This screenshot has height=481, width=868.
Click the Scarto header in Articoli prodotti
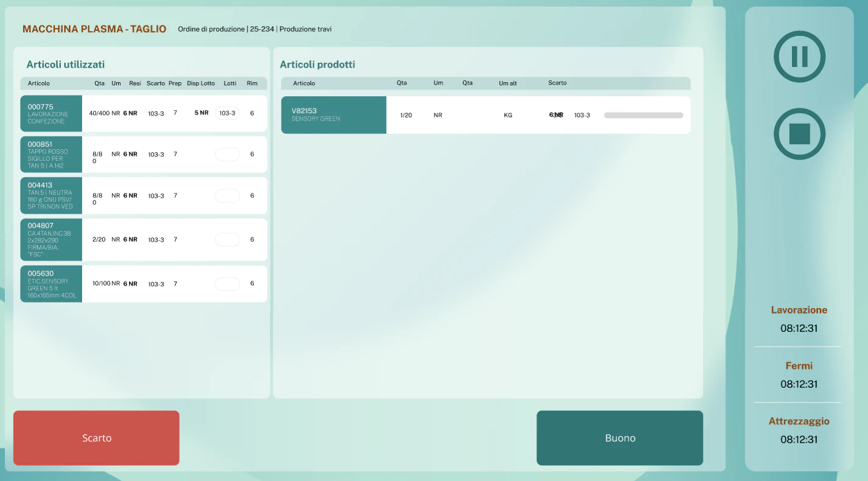coord(557,83)
